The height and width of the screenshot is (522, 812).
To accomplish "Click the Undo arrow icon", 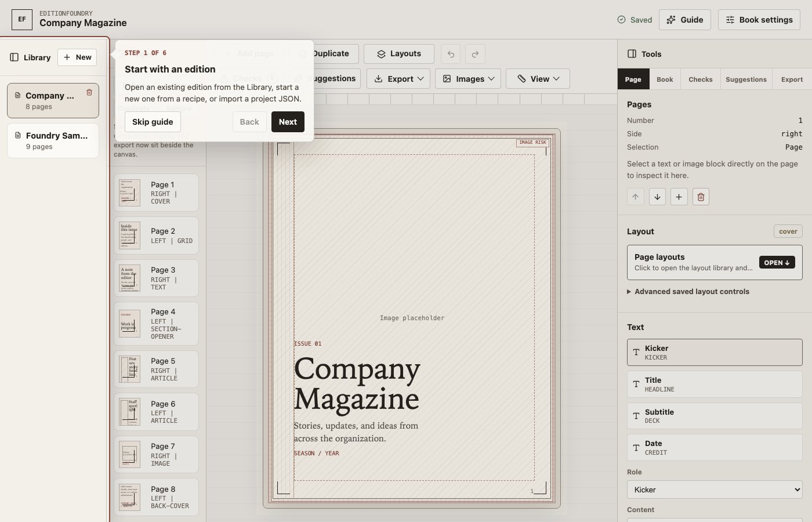I will [451, 54].
